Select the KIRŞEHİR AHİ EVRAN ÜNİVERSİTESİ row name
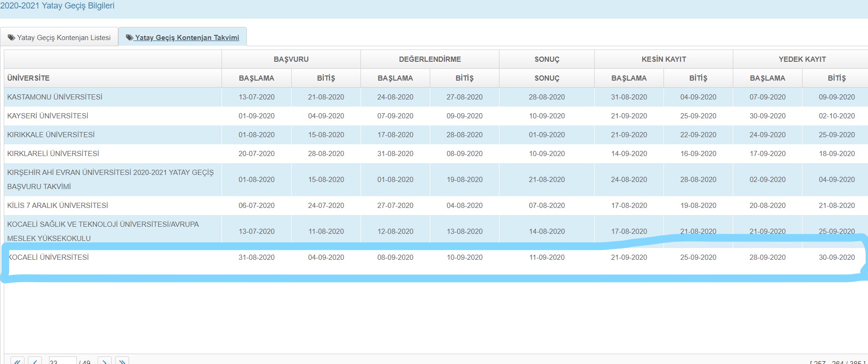 110,179
